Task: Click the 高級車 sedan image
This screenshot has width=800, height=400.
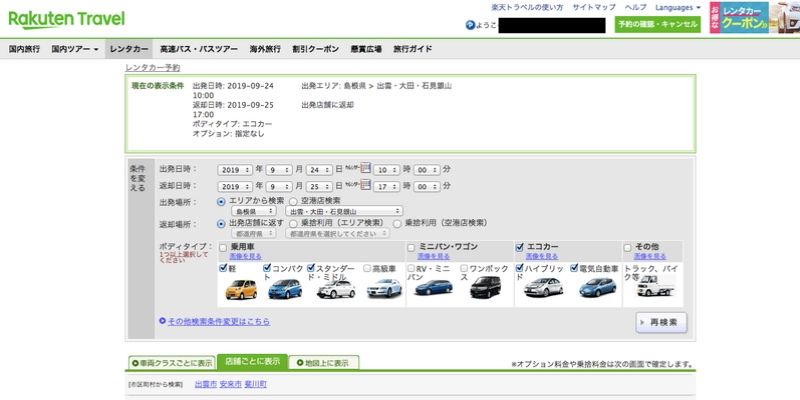Action: [384, 289]
